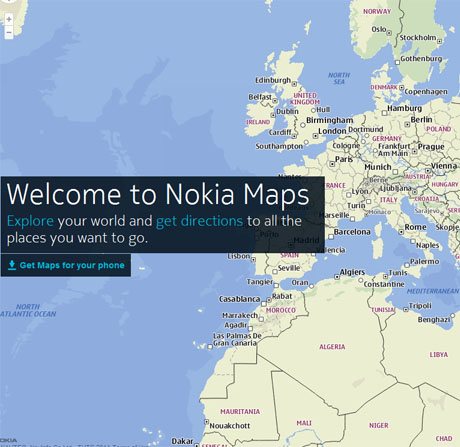Click the Palermo label
The width and height of the screenshot is (460, 447).
click(x=424, y=261)
